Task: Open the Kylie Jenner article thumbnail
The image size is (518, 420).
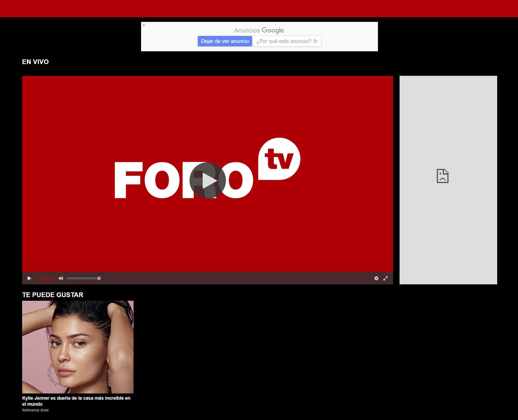Action: (x=78, y=347)
